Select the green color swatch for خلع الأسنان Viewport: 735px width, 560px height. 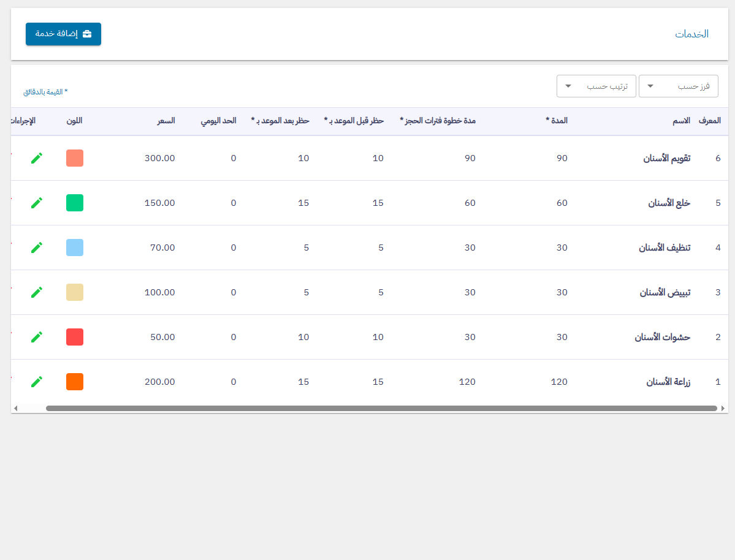[x=75, y=203]
